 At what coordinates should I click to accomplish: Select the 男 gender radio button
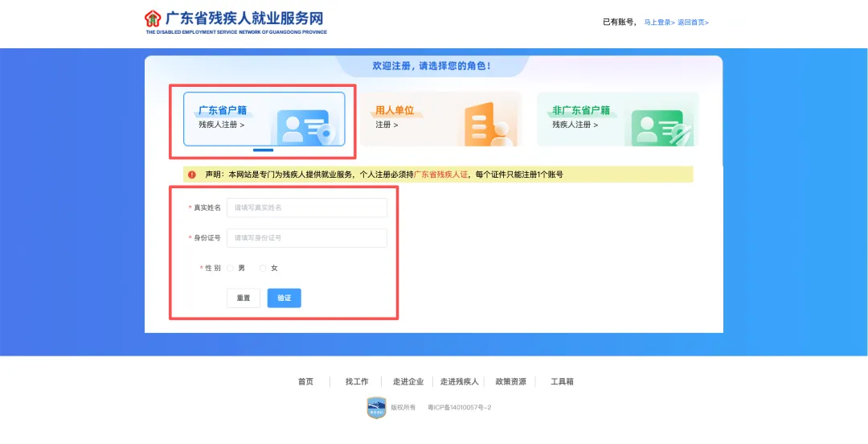(x=231, y=268)
